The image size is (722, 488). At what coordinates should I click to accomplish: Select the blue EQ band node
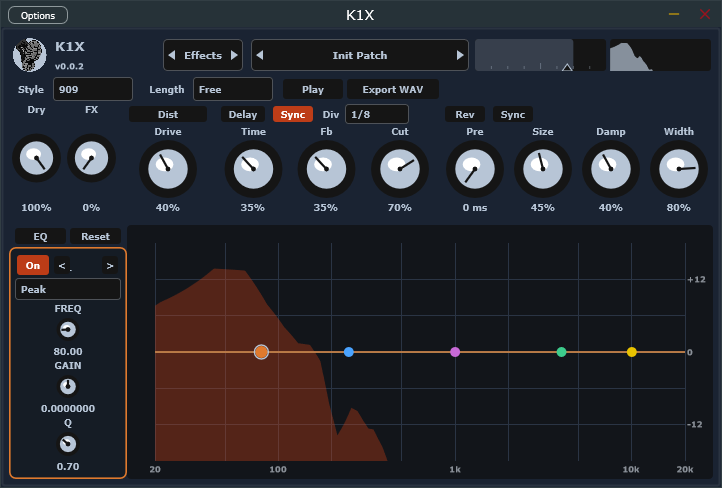tap(349, 352)
